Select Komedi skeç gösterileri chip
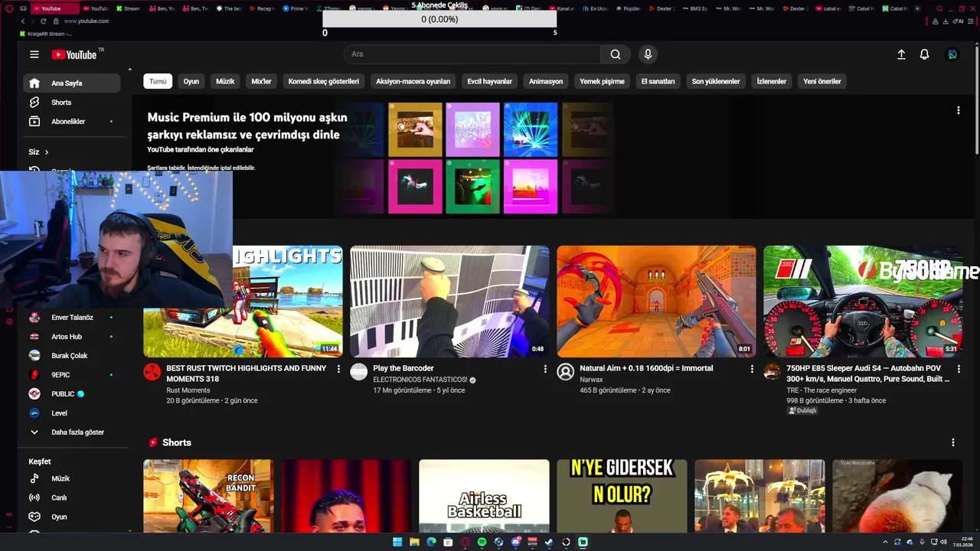Image resolution: width=980 pixels, height=551 pixels. point(324,81)
